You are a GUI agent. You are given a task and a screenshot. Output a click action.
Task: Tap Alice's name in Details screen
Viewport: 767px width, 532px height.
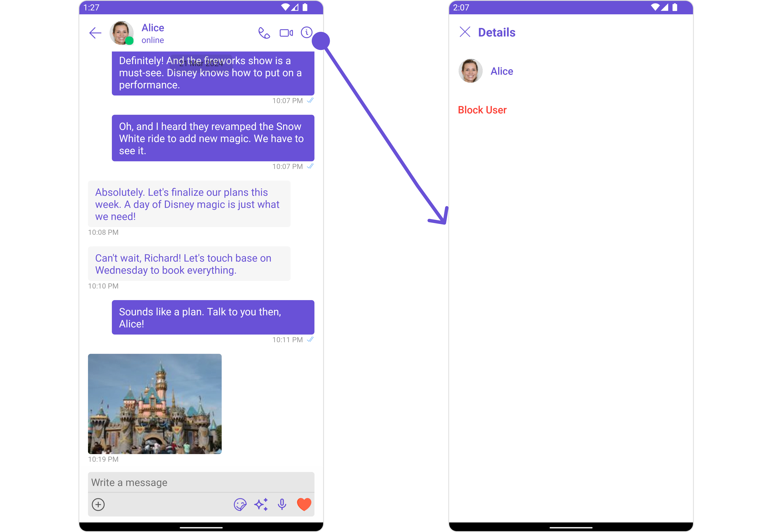pyautogui.click(x=502, y=71)
